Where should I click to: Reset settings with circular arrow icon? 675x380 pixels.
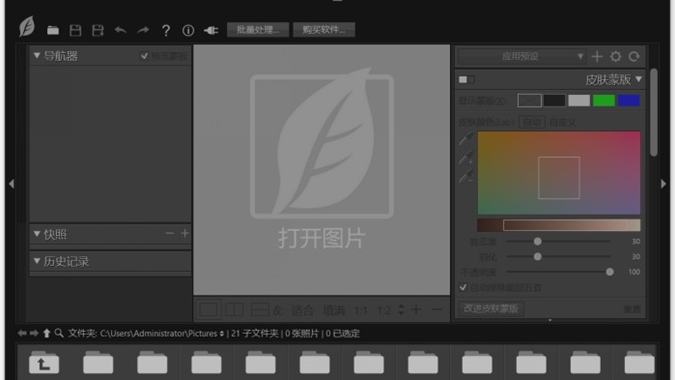[x=634, y=56]
